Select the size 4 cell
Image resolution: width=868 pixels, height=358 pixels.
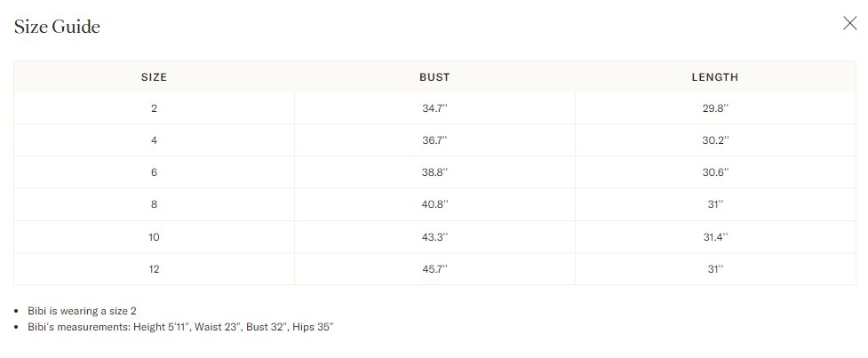tap(154, 140)
